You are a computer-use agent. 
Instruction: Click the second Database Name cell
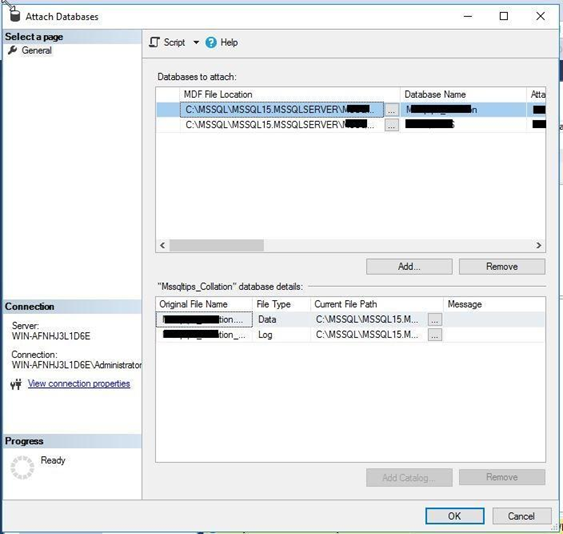pos(463,125)
